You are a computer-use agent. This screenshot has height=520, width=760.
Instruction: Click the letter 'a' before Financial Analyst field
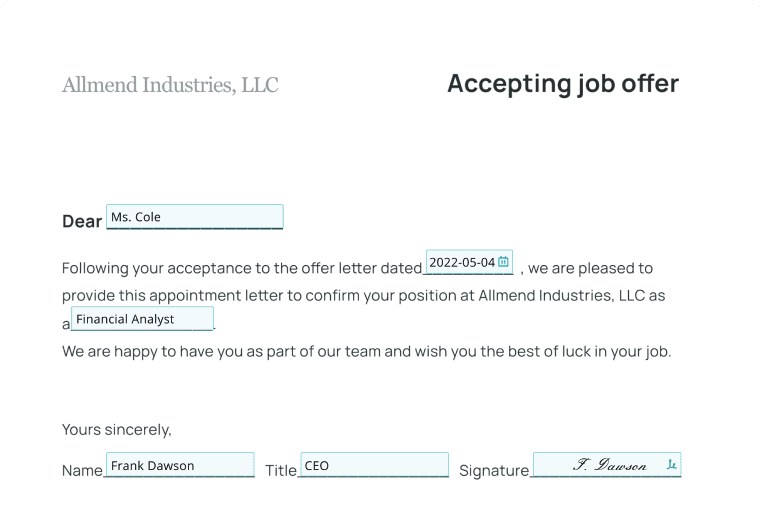point(66,325)
